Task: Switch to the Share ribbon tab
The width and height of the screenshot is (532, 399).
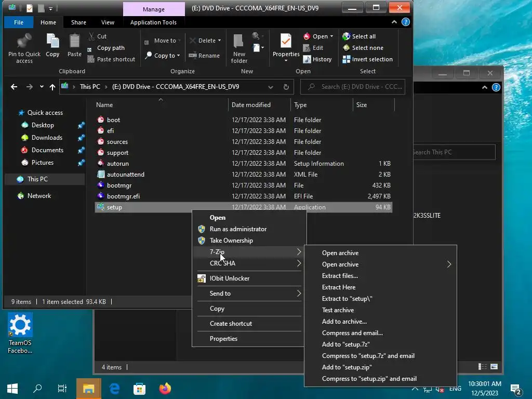Action: [78, 22]
